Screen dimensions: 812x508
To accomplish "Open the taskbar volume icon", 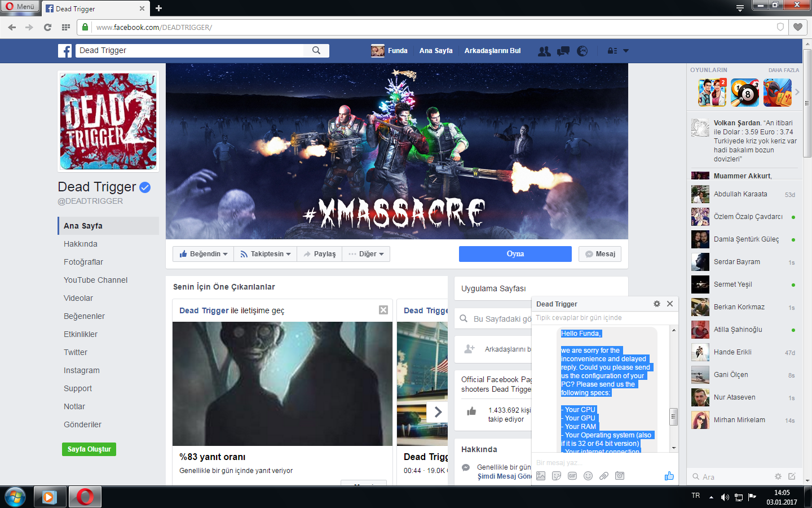I will coord(725,497).
